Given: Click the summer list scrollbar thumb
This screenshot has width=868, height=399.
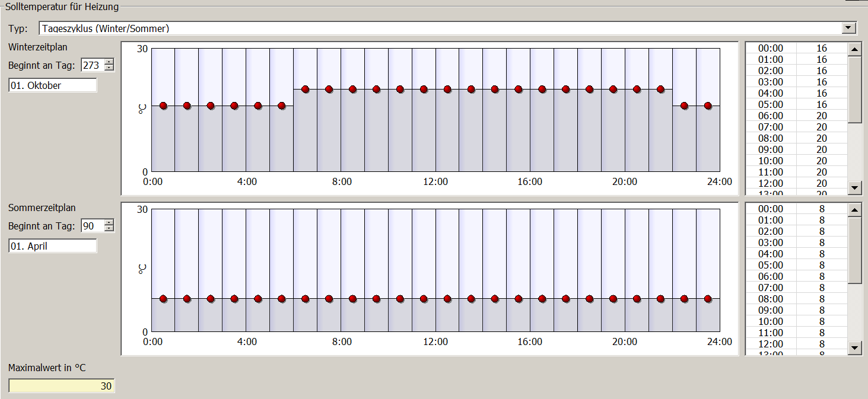Looking at the screenshot, I should [x=855, y=250].
